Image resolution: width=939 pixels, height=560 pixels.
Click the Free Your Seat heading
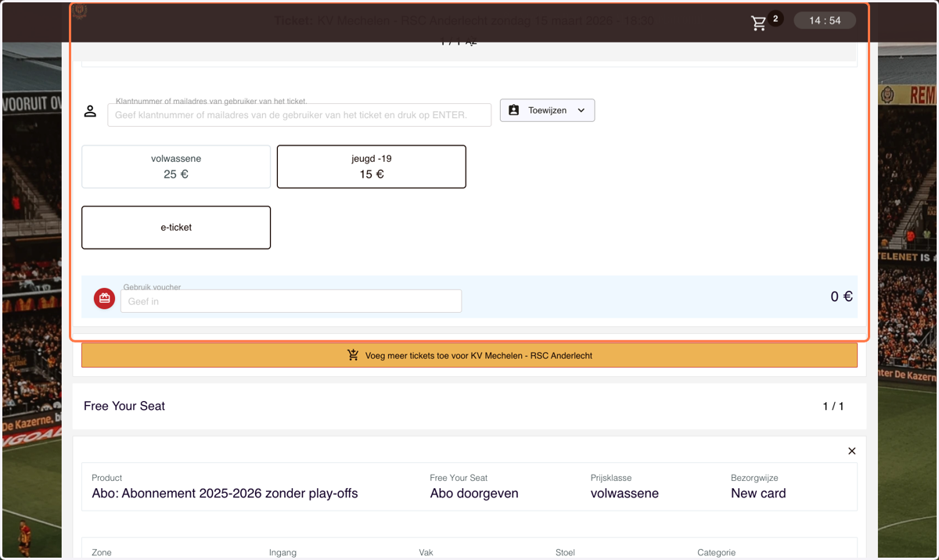[x=124, y=406]
